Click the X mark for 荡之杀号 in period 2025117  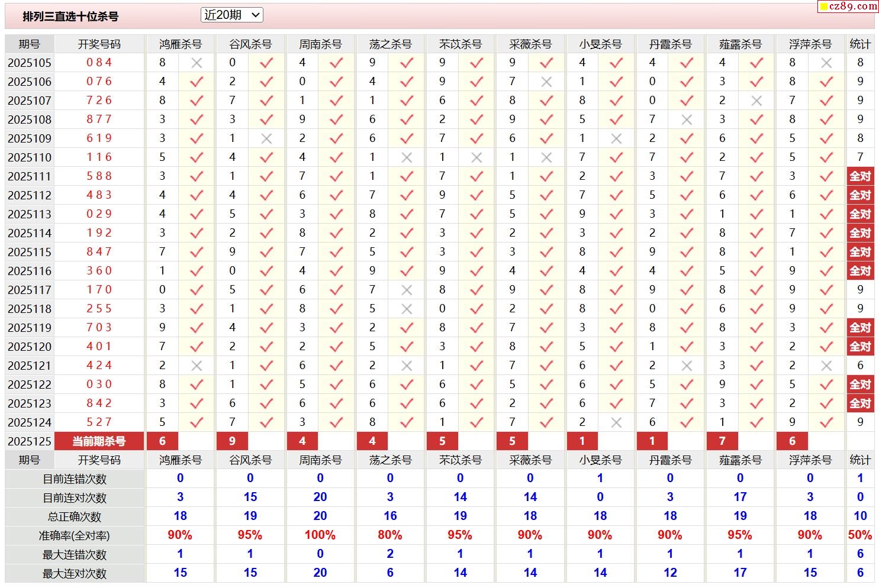pyautogui.click(x=407, y=290)
